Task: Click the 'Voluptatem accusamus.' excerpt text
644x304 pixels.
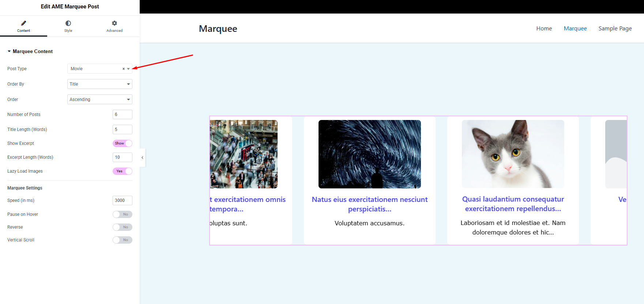Action: point(370,223)
